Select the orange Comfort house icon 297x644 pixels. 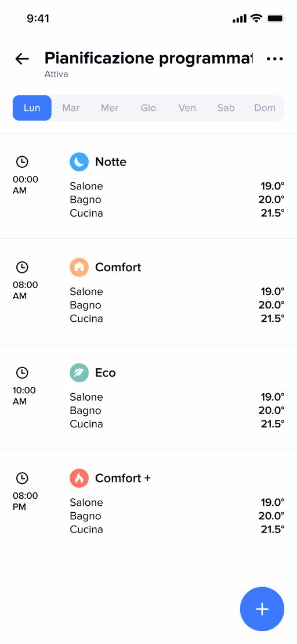tap(79, 267)
